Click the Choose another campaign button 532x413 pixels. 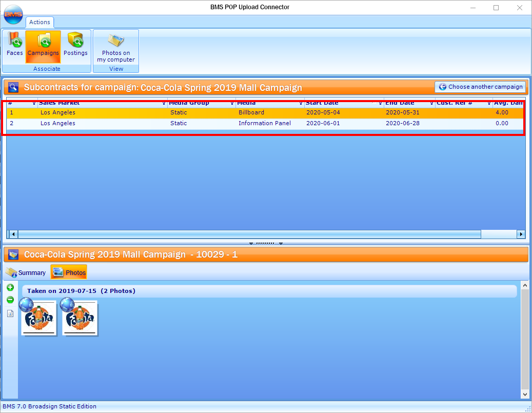click(480, 87)
